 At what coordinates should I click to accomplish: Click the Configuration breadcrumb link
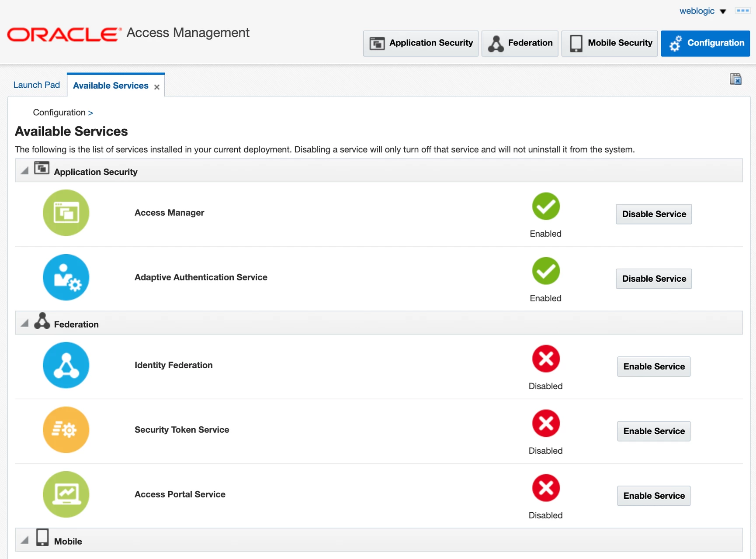(59, 112)
